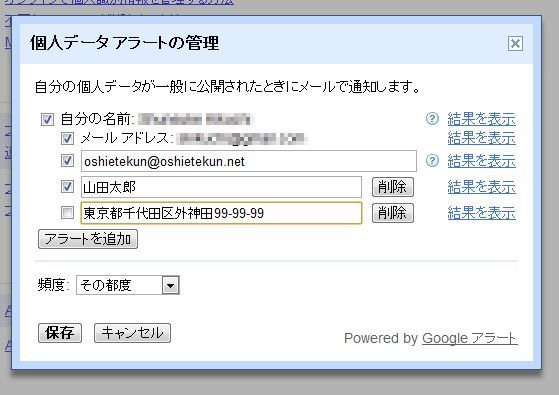This screenshot has width=559, height=395.
Task: Delete the 山田太郎 alert with 削除
Action: [x=393, y=187]
